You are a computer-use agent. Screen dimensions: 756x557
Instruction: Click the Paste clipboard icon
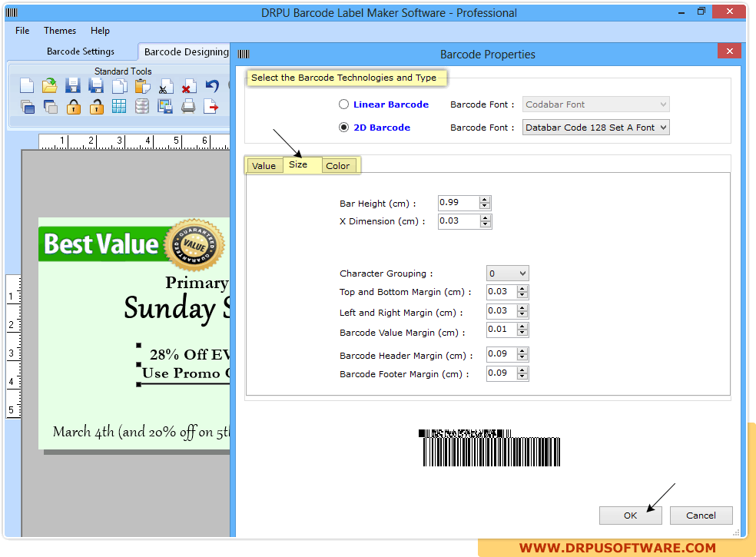142,86
